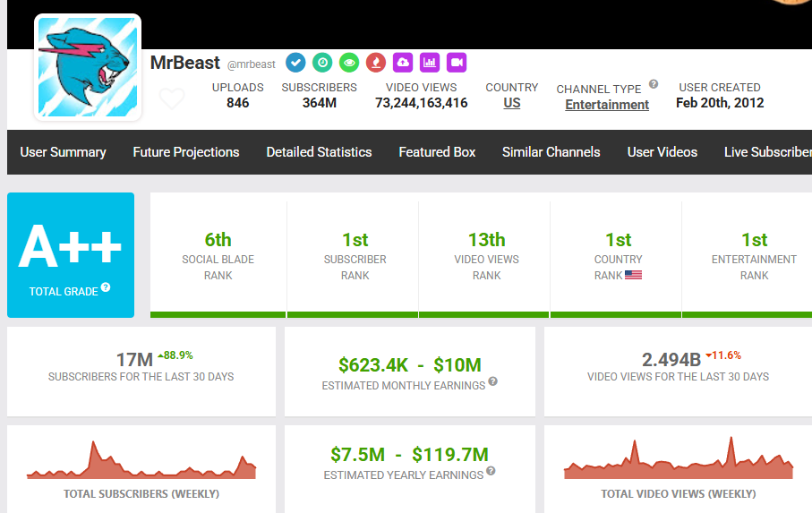
Task: Click the purple cloud upload badge icon
Action: click(x=403, y=63)
